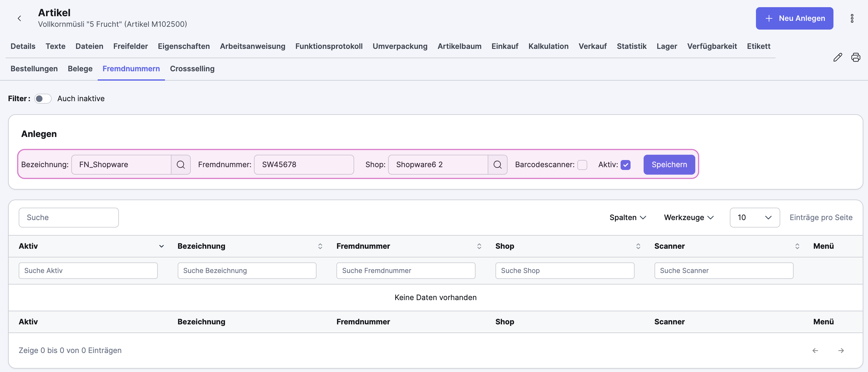Click the Speichern button
868x372 pixels.
coord(669,164)
